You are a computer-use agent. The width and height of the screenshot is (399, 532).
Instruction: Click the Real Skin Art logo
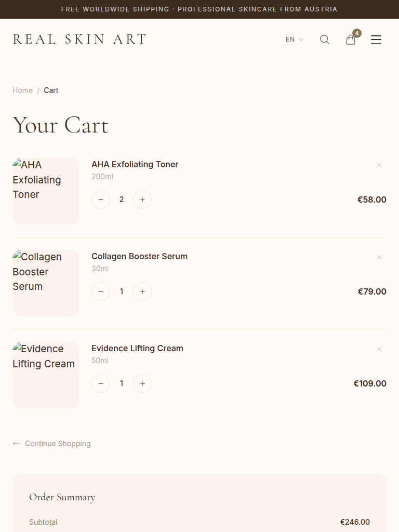(79, 39)
